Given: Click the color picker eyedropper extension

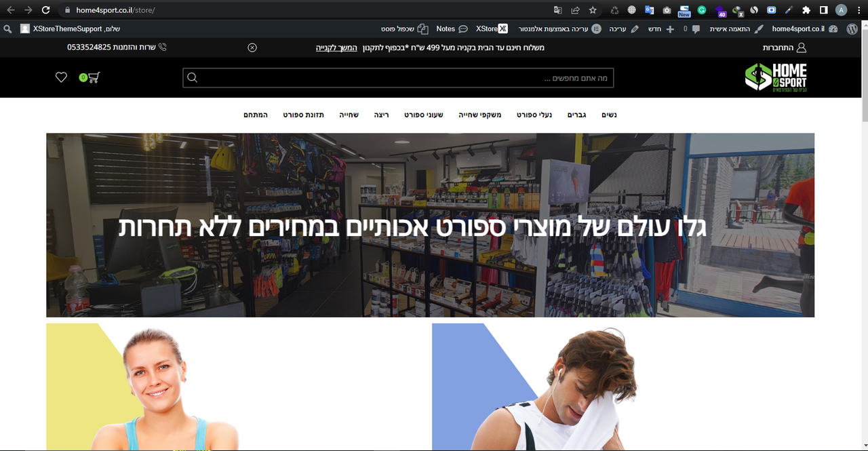Looking at the screenshot, I should 789,10.
